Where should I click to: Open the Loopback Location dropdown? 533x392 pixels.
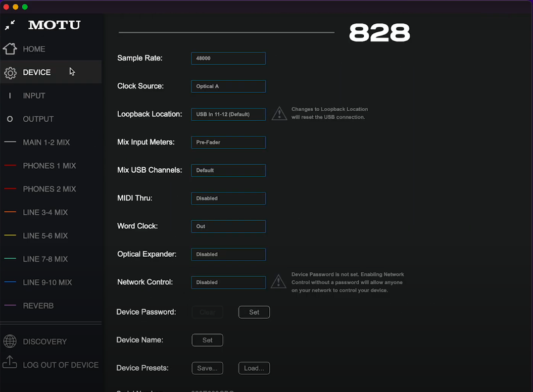click(228, 114)
